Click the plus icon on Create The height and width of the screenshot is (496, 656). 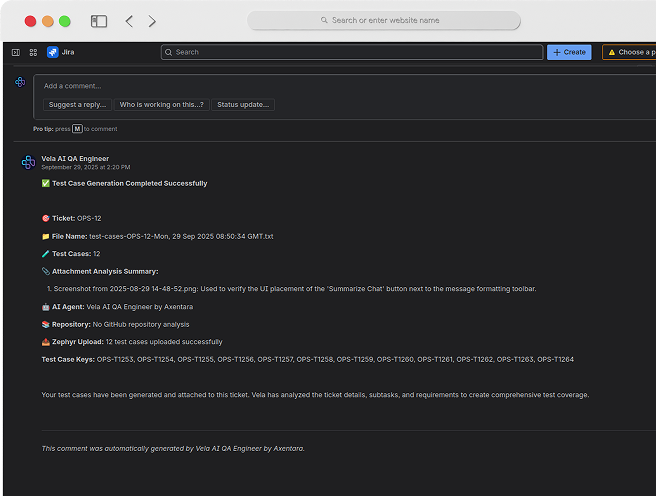[x=557, y=52]
